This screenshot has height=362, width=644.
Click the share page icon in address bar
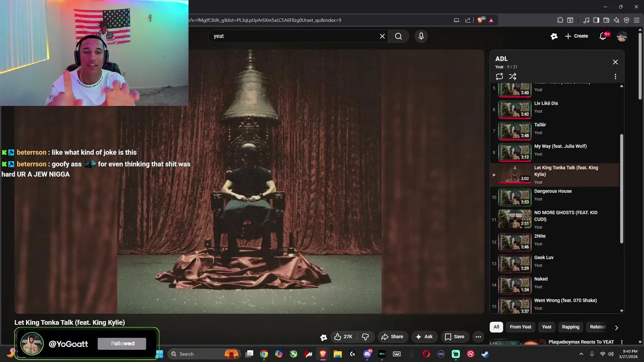[x=468, y=20]
